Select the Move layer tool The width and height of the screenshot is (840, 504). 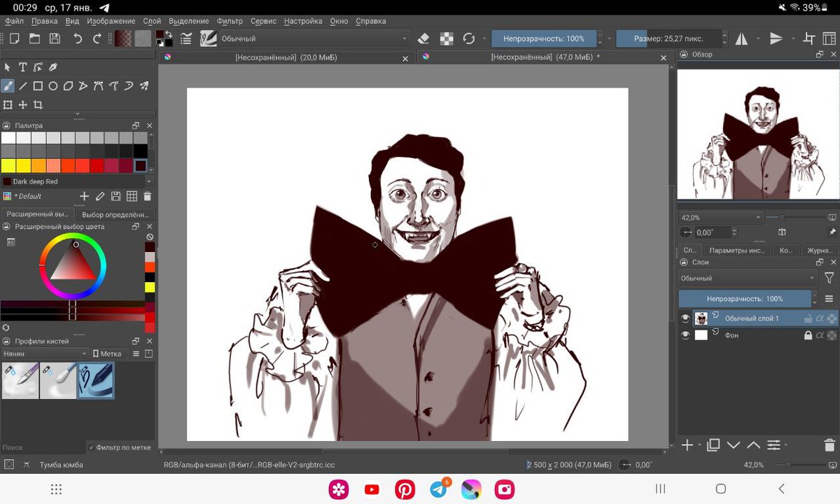pos(23,105)
